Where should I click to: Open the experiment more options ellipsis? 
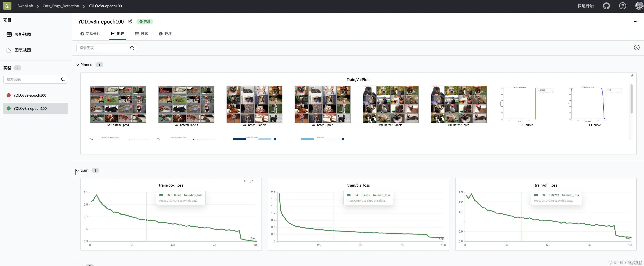[635, 21]
